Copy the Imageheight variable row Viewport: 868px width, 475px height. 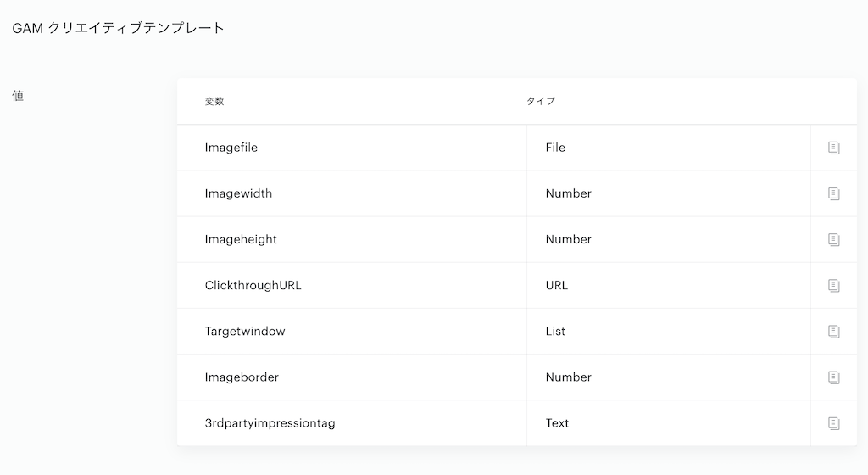pyautogui.click(x=834, y=240)
